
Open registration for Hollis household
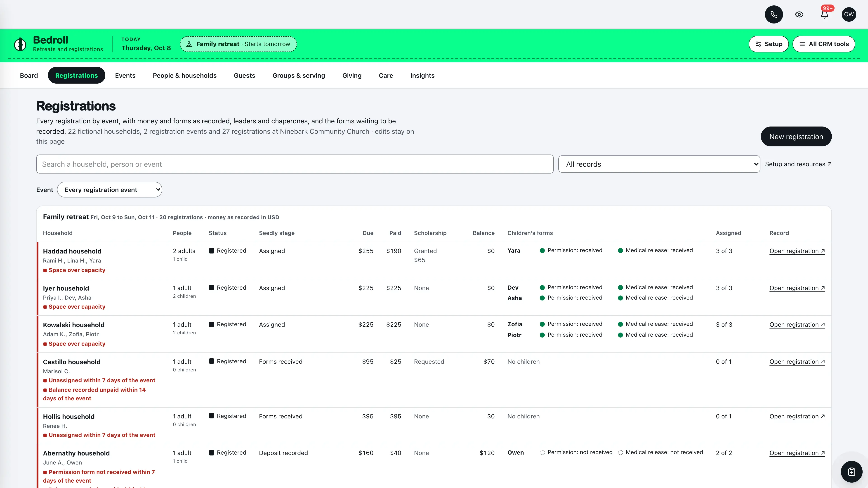point(797,416)
